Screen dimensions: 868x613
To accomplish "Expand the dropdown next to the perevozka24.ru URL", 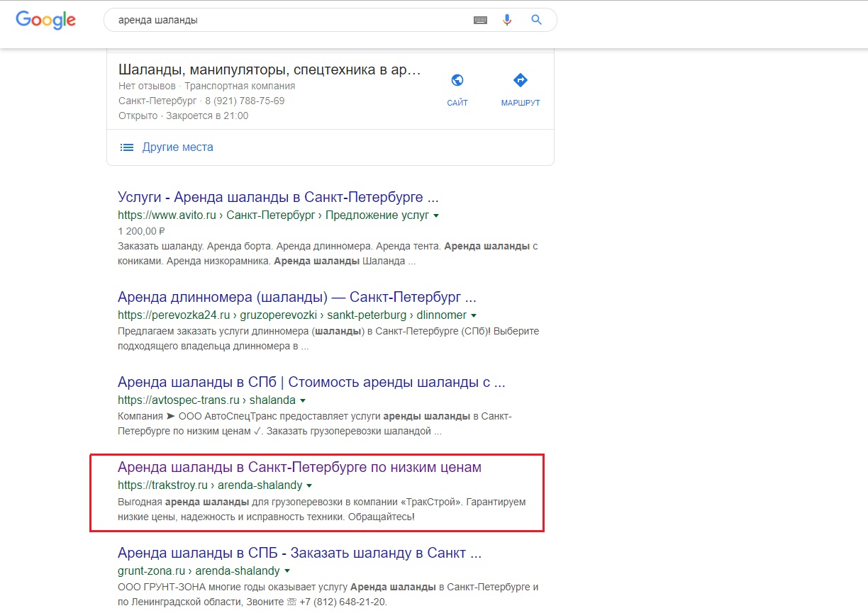I will click(474, 315).
